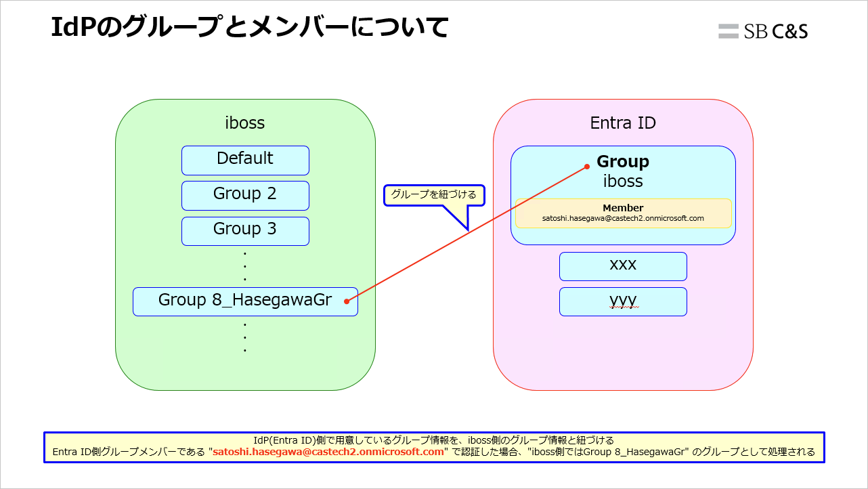Select the 'Default' group box

(245, 161)
